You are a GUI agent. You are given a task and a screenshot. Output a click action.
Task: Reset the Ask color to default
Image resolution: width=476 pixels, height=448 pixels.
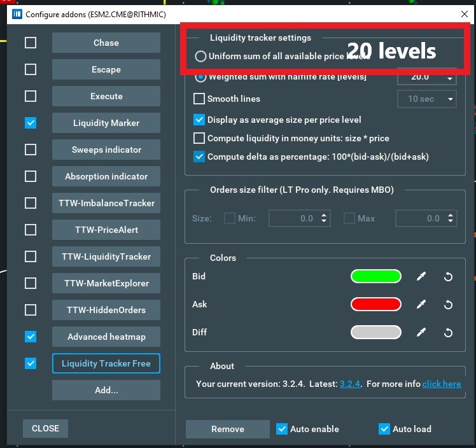[x=448, y=305]
